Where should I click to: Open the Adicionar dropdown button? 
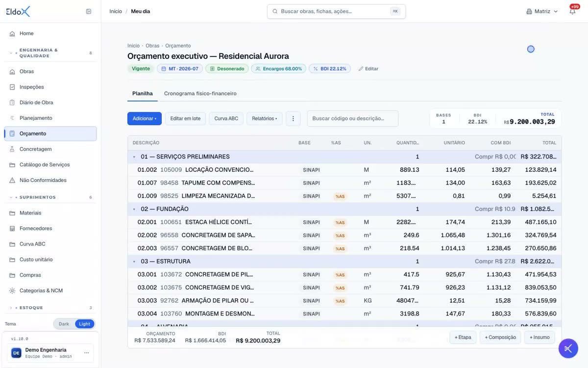145,119
